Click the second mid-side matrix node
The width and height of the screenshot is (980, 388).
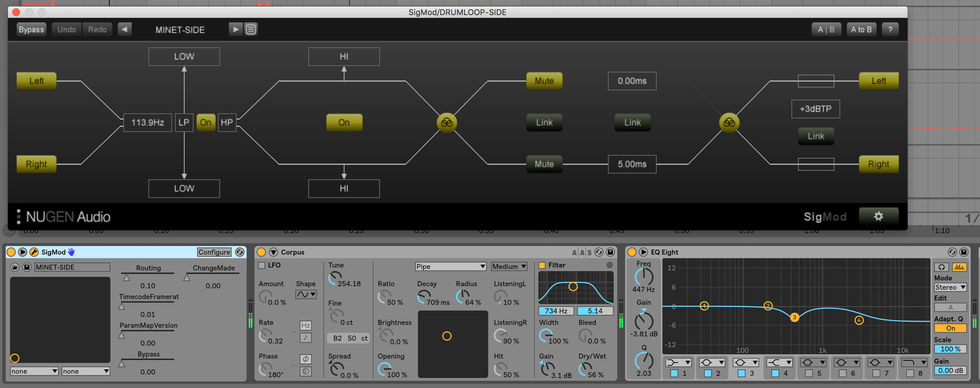[x=729, y=123]
